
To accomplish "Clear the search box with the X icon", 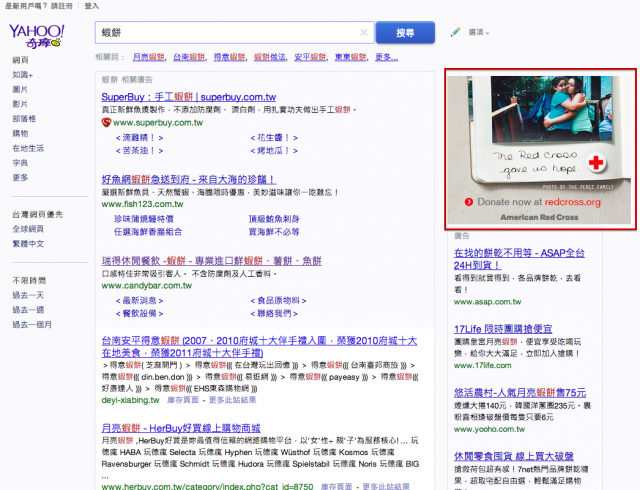I will 364,32.
